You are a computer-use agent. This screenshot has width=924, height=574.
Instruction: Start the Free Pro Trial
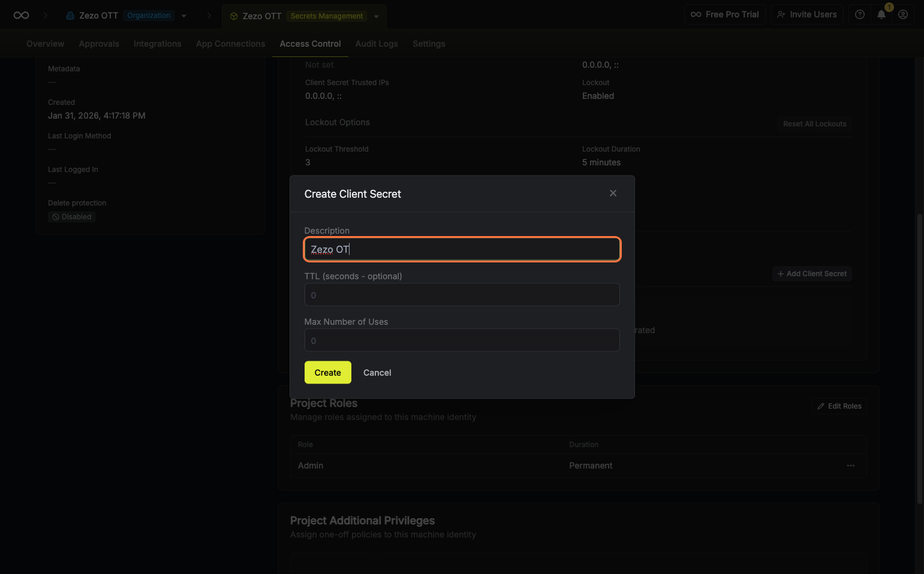pyautogui.click(x=724, y=14)
